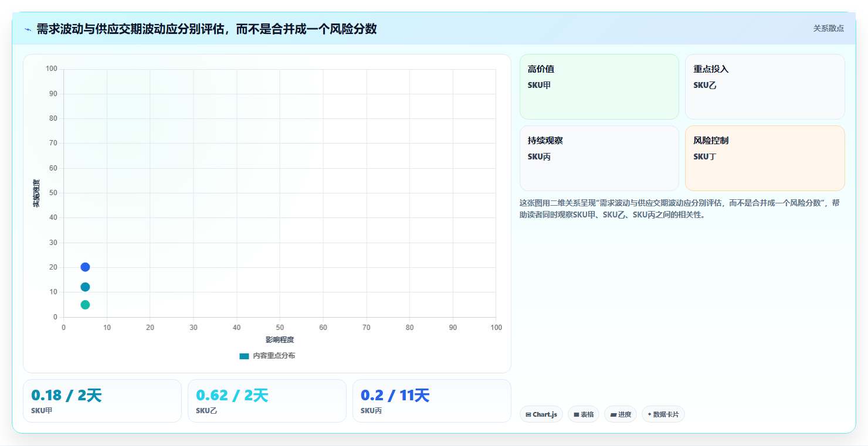Screen dimensions: 868x446
Task: Open the 持续观察 quadrant card
Action: (x=599, y=158)
